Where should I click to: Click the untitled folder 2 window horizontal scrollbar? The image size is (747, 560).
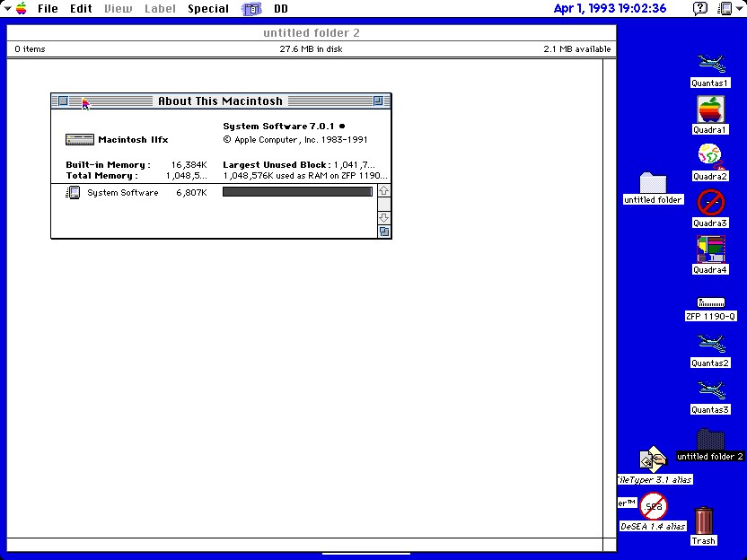[305, 545]
